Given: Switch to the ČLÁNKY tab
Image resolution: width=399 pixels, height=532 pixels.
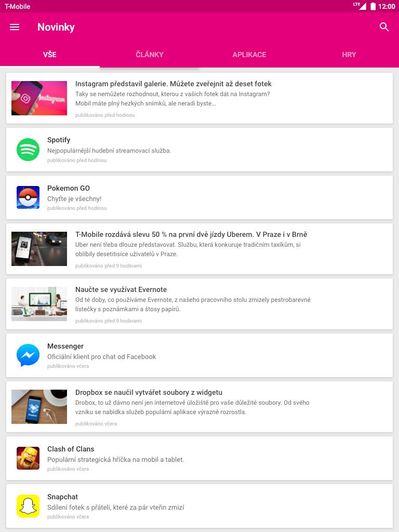Looking at the screenshot, I should (x=150, y=55).
